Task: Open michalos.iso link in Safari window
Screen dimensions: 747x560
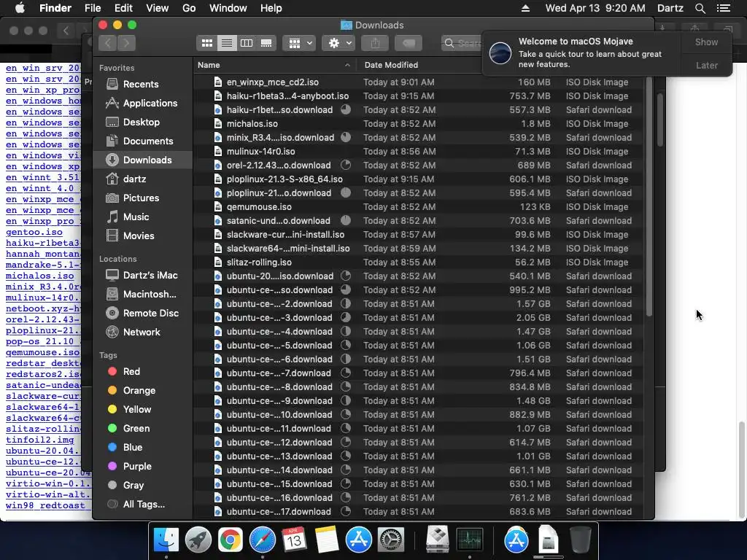Action: tap(40, 276)
